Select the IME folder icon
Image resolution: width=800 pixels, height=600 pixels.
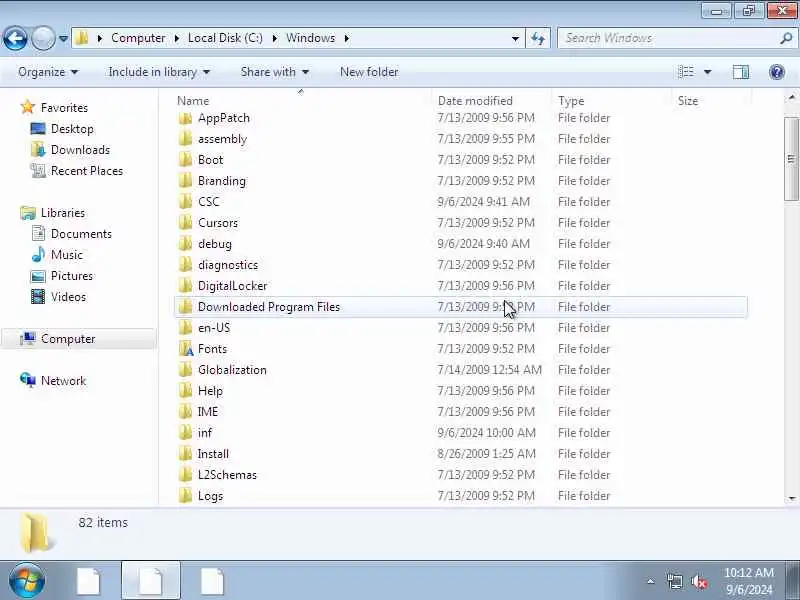pyautogui.click(x=186, y=412)
